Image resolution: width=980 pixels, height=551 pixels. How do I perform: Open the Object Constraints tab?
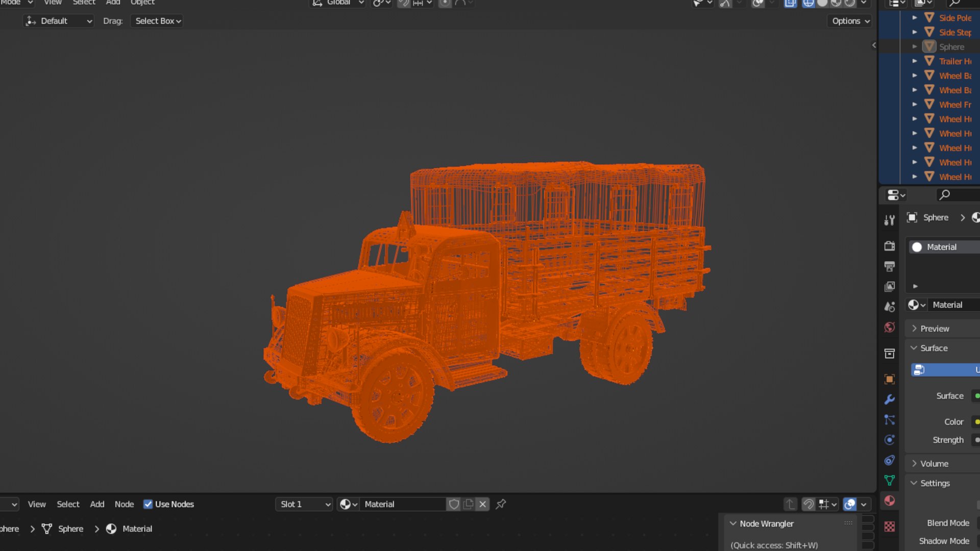(889, 460)
